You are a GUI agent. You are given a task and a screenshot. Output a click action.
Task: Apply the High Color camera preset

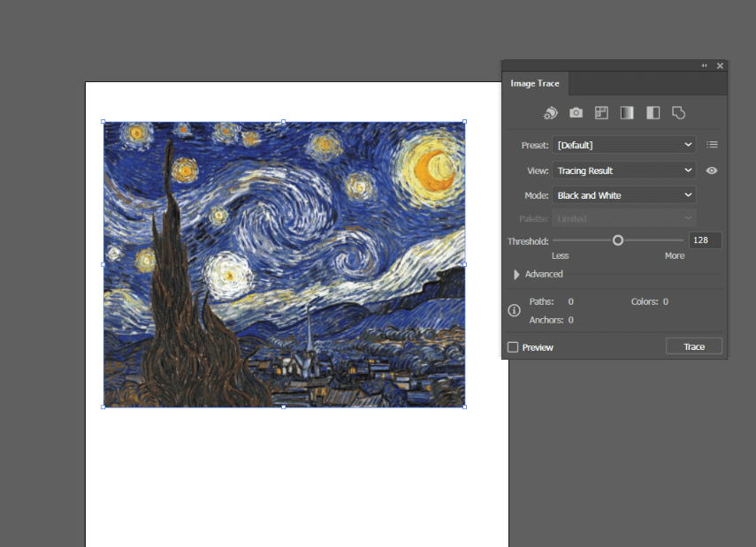click(x=576, y=113)
